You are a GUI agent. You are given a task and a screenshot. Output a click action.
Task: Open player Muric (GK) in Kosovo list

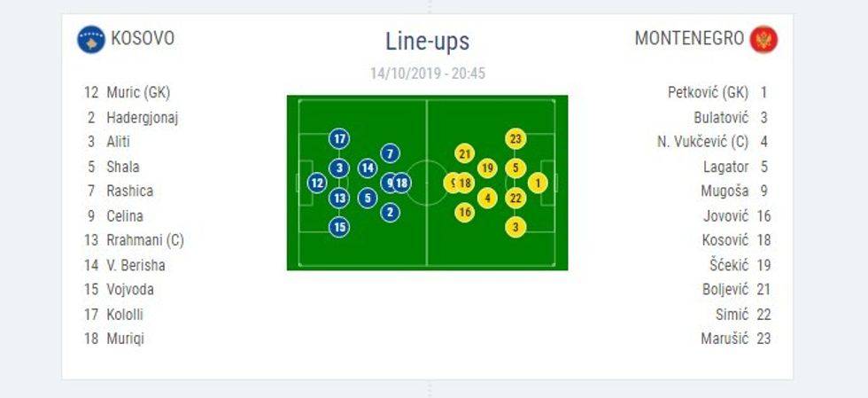(x=138, y=92)
